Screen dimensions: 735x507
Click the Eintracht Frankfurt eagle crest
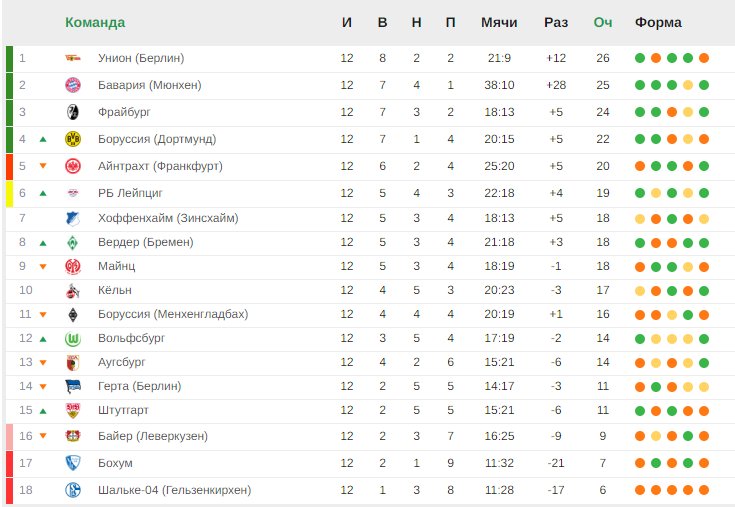(73, 166)
